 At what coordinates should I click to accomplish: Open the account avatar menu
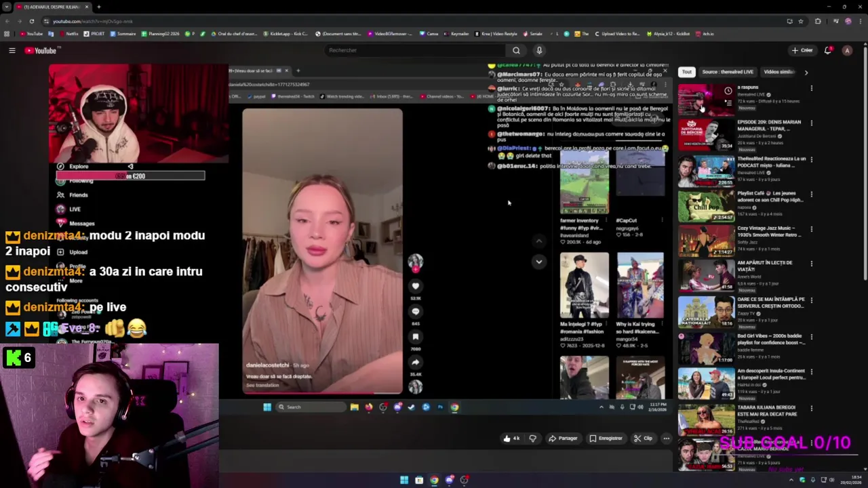pos(847,50)
